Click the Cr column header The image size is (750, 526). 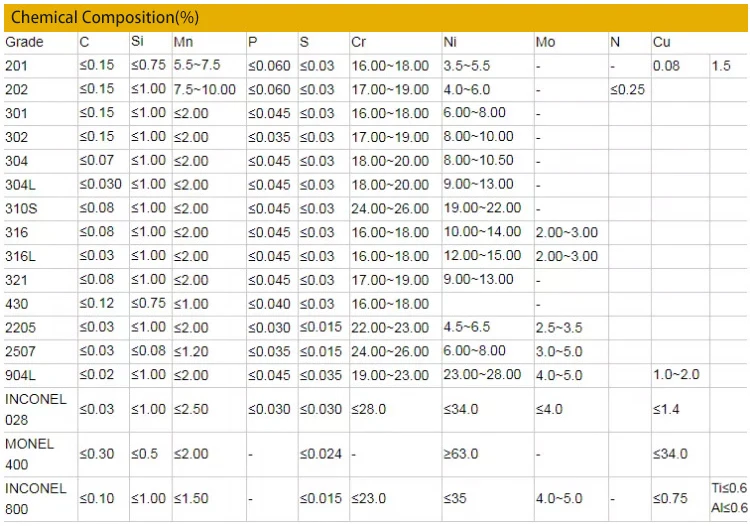(359, 42)
